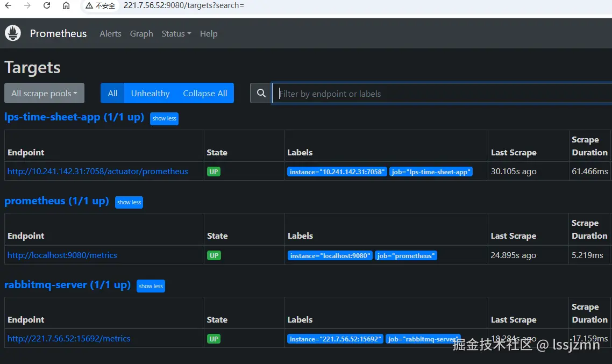Open the Graph page
The image size is (612, 364).
(x=141, y=33)
